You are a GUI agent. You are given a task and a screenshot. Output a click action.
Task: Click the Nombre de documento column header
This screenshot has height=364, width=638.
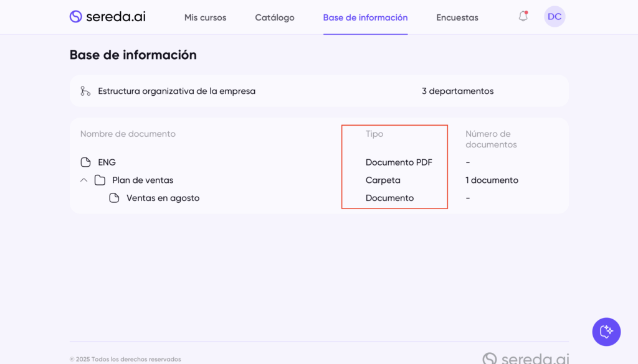[x=128, y=134]
